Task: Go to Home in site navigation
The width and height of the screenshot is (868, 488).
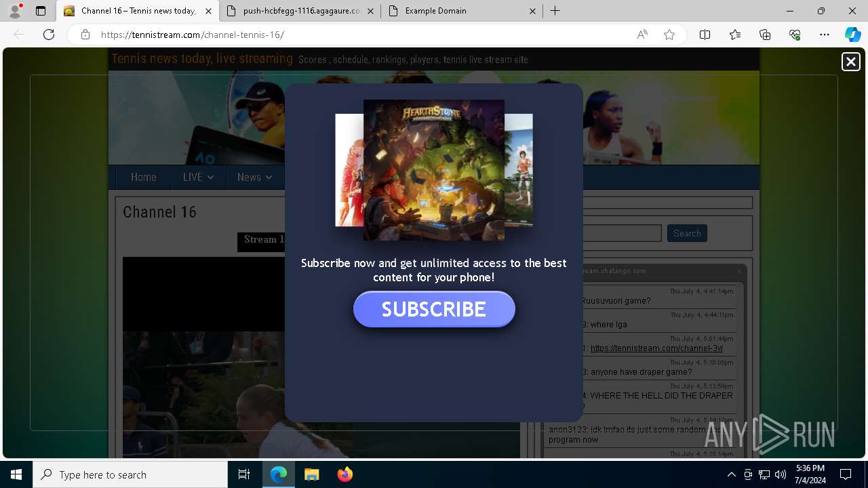Action: pos(143,177)
